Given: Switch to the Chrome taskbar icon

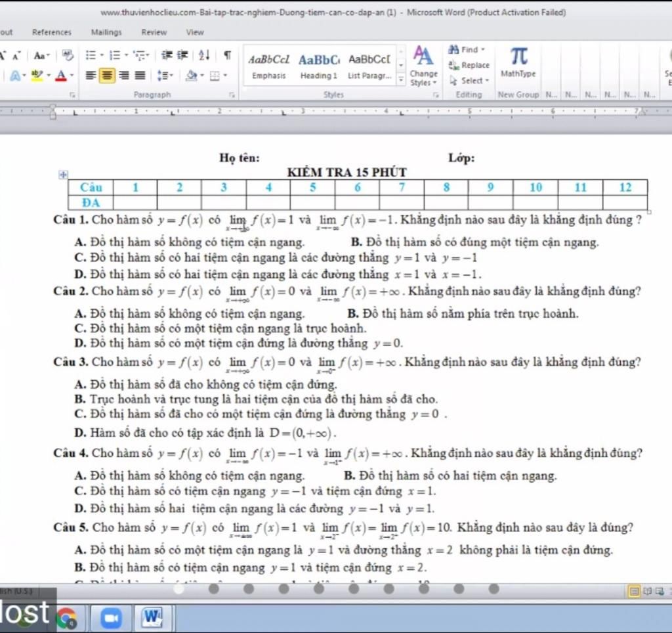Looking at the screenshot, I should click(x=67, y=618).
